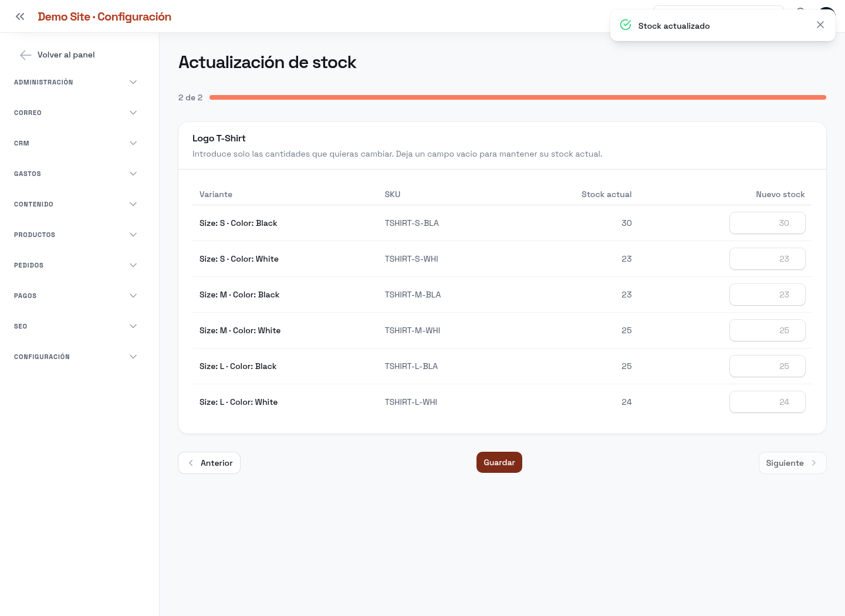Viewport: 845px width, 616px height.
Task: Click the Guardar button
Action: 499,462
